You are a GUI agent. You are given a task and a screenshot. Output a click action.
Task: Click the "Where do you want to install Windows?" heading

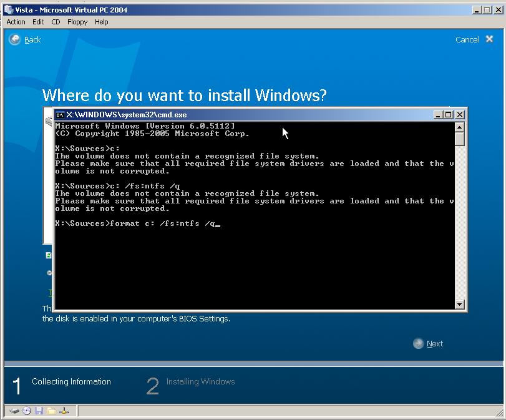pos(184,95)
